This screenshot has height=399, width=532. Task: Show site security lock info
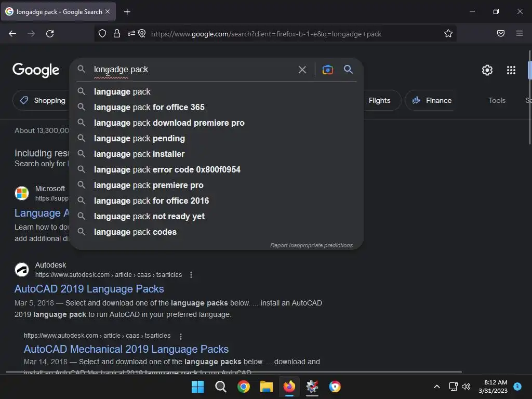(x=117, y=34)
